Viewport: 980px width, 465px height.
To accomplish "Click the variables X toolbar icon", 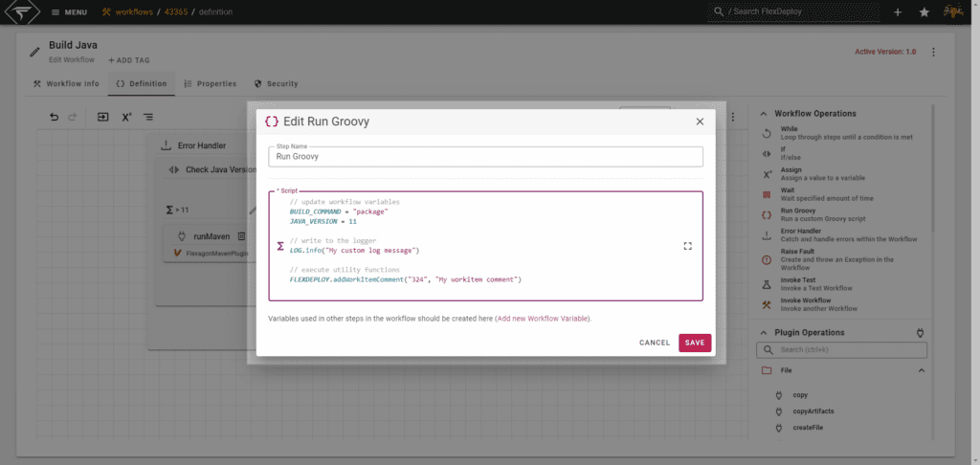I will [x=126, y=117].
